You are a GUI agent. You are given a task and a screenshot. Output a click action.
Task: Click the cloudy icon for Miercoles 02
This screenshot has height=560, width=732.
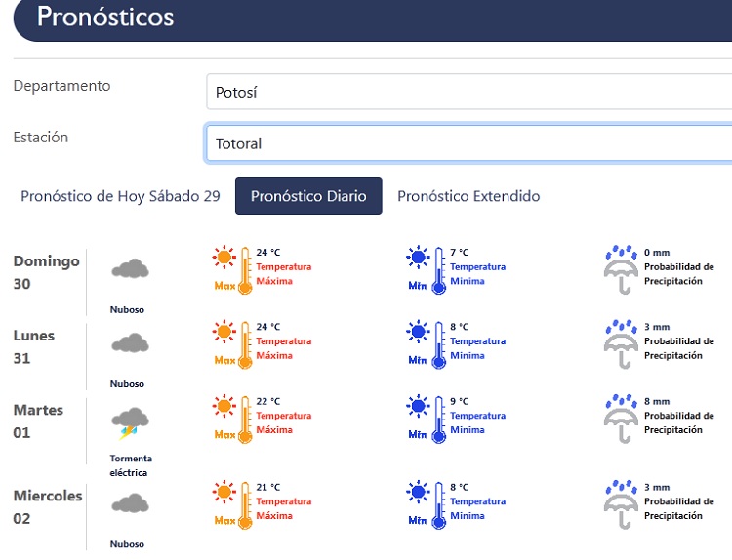click(129, 503)
